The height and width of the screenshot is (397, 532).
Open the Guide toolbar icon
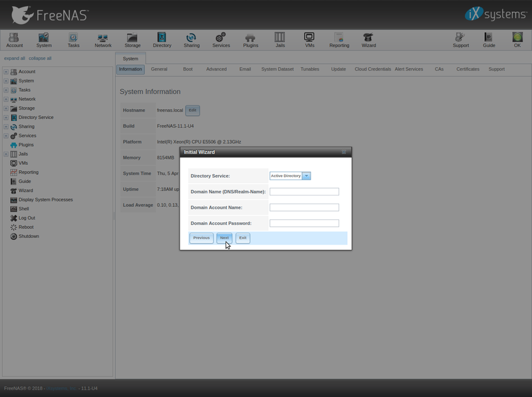click(x=489, y=40)
